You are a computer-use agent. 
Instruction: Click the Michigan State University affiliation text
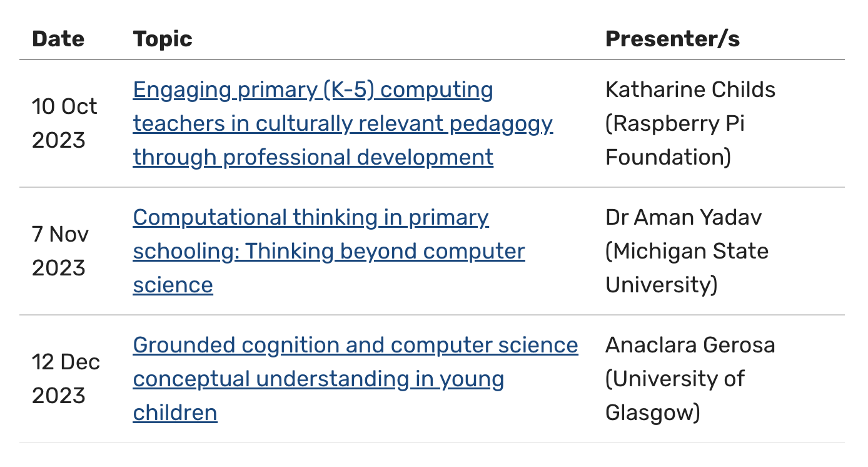coord(687,268)
